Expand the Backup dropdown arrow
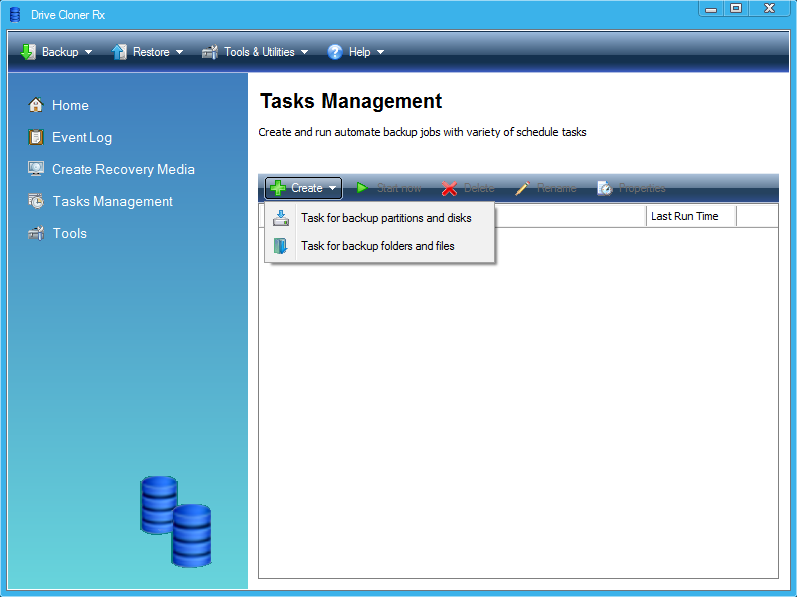This screenshot has height=597, width=797. 88,52
